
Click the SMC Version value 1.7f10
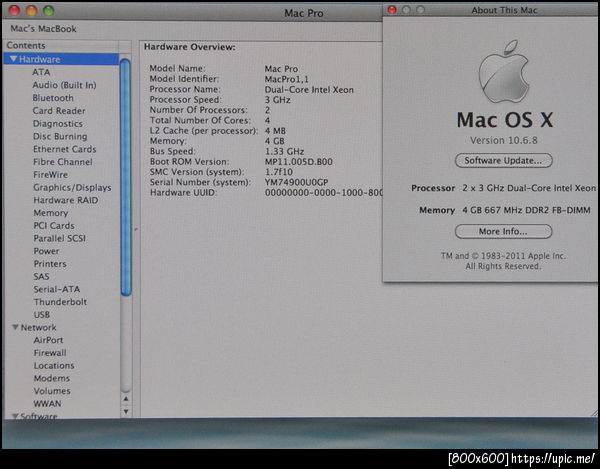(279, 172)
